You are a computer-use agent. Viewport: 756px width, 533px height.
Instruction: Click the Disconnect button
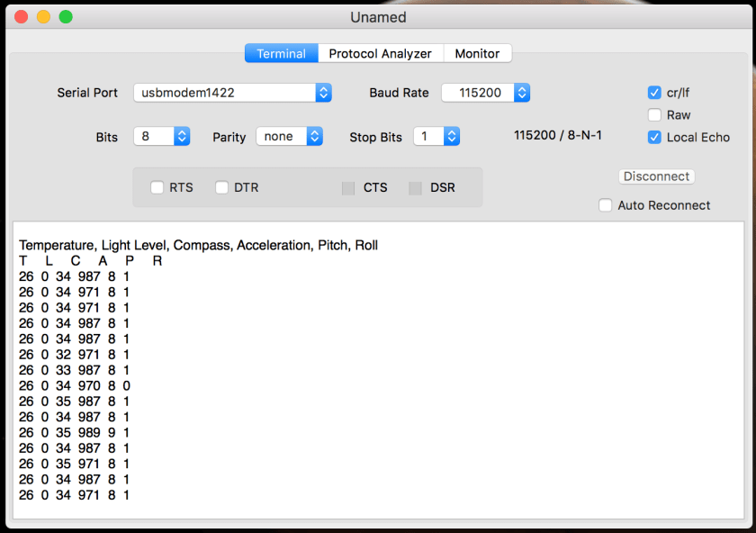657,176
